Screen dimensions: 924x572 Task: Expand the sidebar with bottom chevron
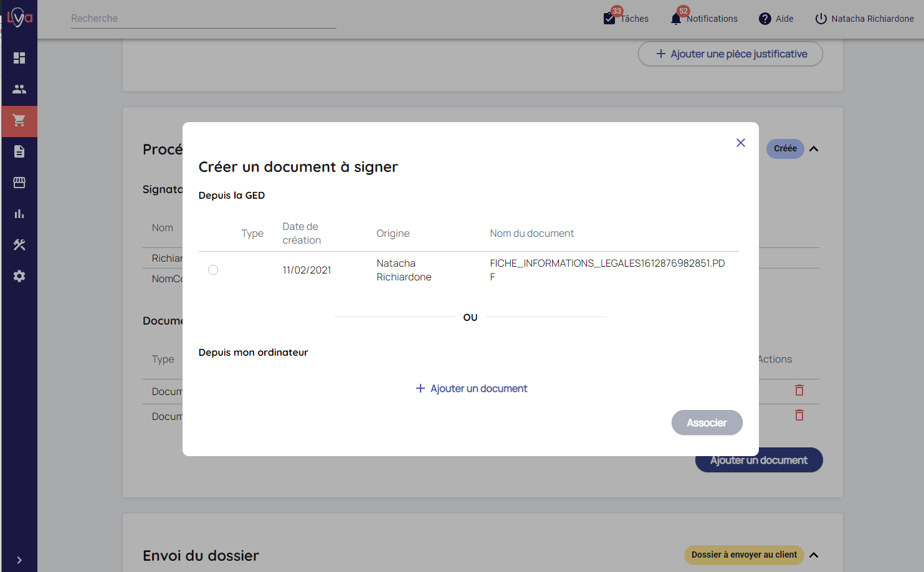[19, 560]
